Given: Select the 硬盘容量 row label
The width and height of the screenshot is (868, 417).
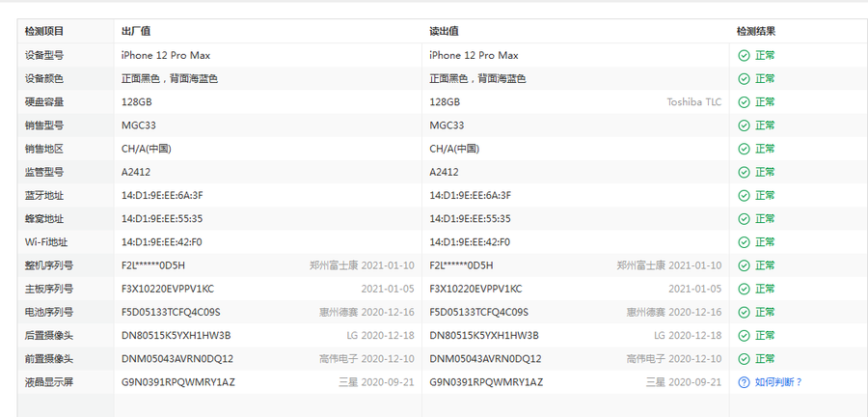Looking at the screenshot, I should [x=44, y=102].
